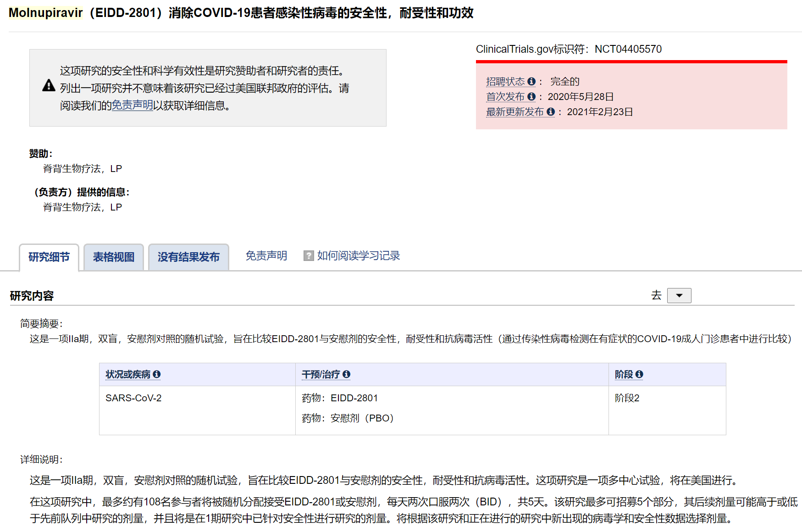Click the info icon next to 首次发布
The width and height of the screenshot is (802, 532).
tap(532, 97)
